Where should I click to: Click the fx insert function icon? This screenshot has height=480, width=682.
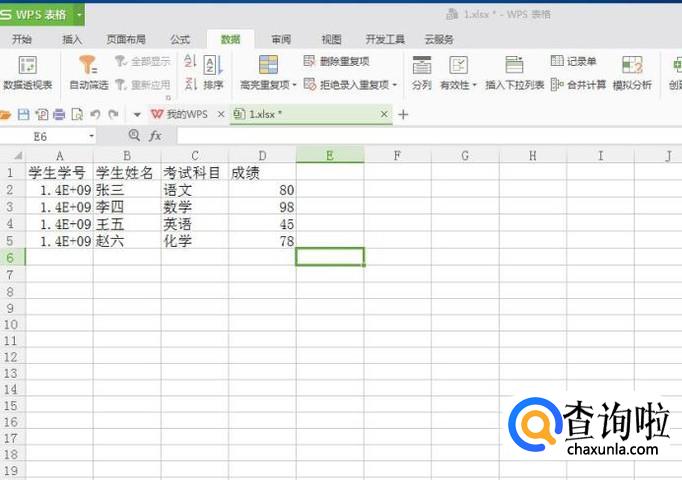point(155,136)
